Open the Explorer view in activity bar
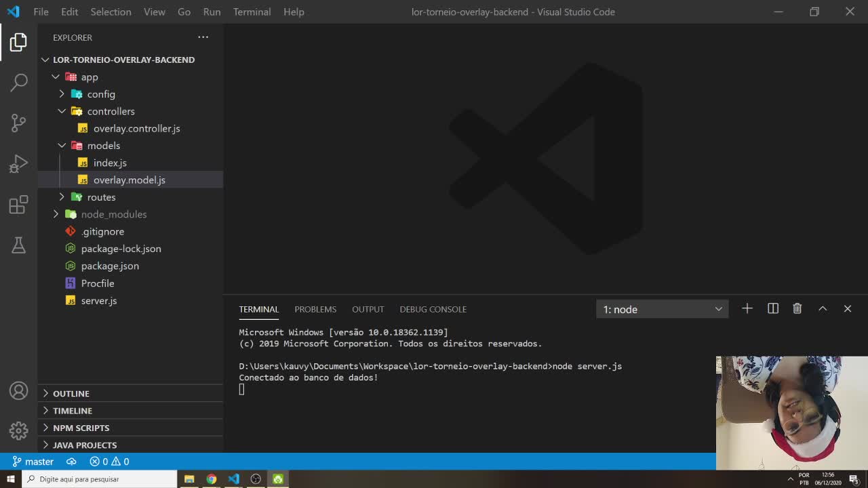This screenshot has height=488, width=868. [18, 42]
